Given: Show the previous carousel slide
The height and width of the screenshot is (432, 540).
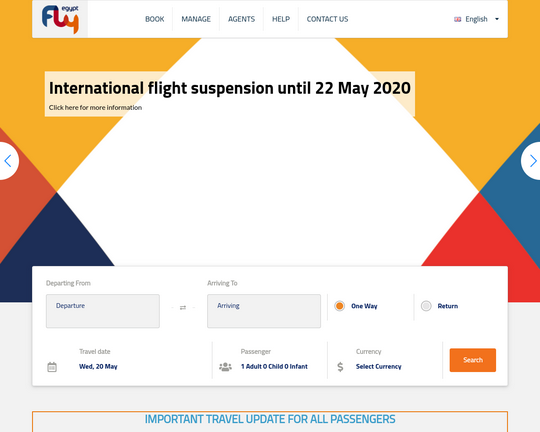Looking at the screenshot, I should coord(8,161).
